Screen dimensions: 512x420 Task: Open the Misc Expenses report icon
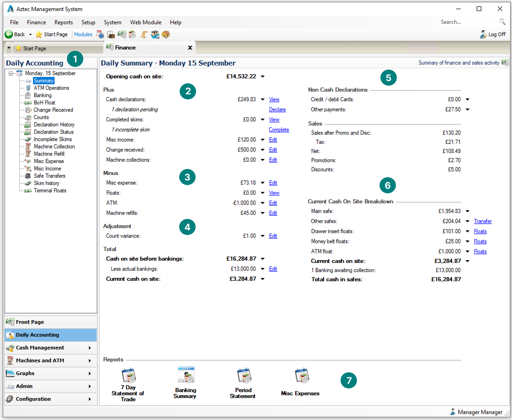(301, 376)
